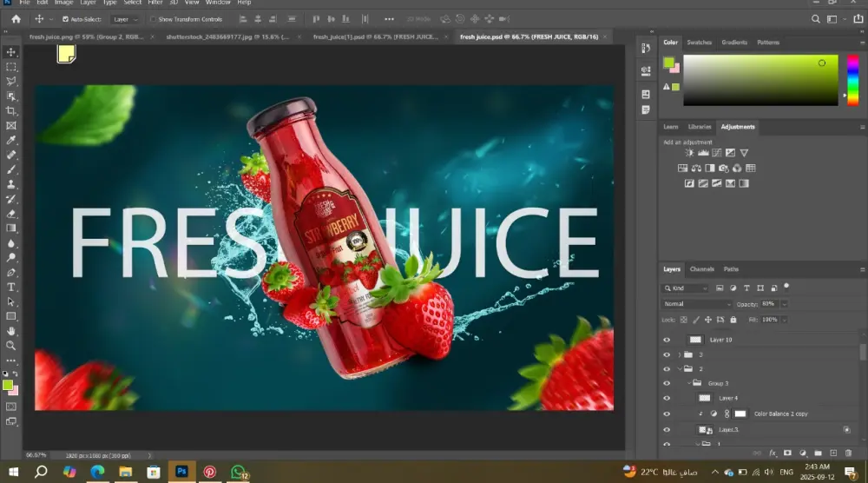This screenshot has width=868, height=483.
Task: Select the Horizontal Type tool
Action: (x=11, y=287)
